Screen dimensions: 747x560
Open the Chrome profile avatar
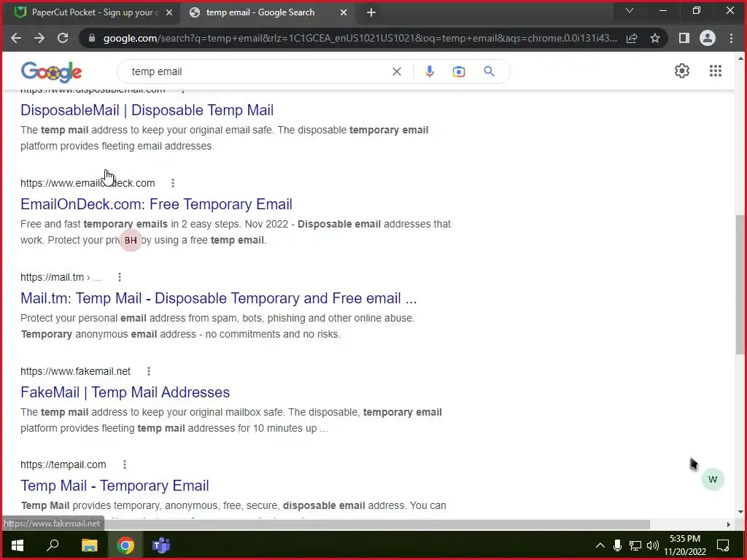click(x=708, y=38)
